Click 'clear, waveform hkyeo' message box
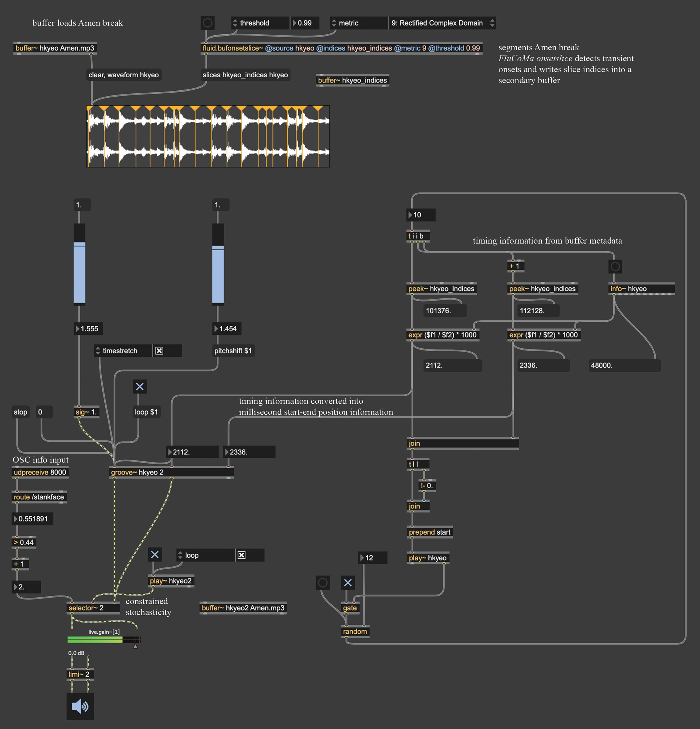This screenshot has height=729, width=700. (x=124, y=75)
